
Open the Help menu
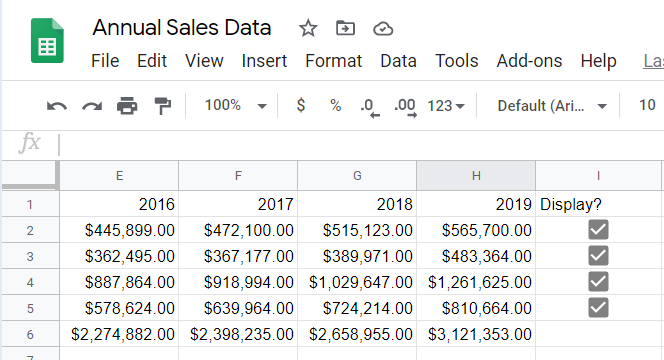(598, 61)
